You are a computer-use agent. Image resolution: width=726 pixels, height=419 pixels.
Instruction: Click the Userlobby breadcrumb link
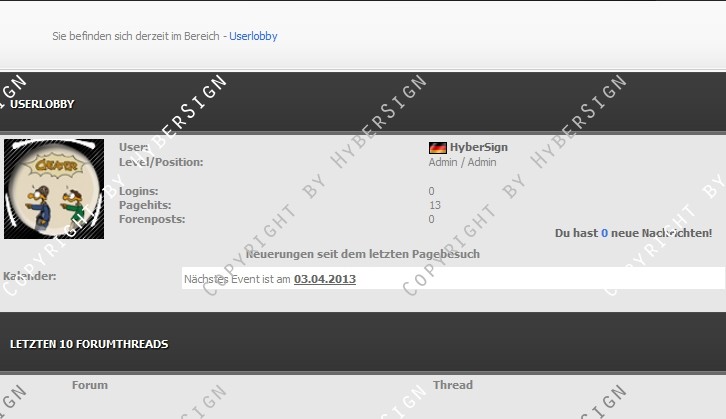coord(253,37)
